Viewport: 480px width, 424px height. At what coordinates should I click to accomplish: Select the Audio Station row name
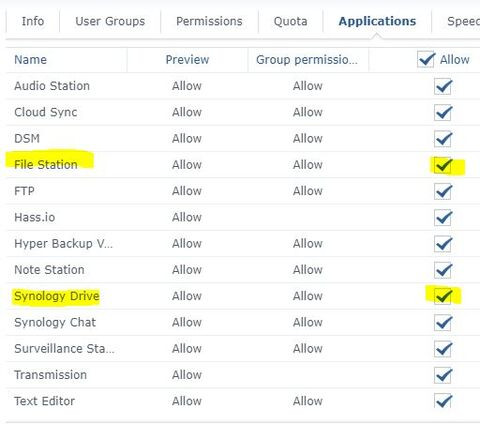point(52,86)
